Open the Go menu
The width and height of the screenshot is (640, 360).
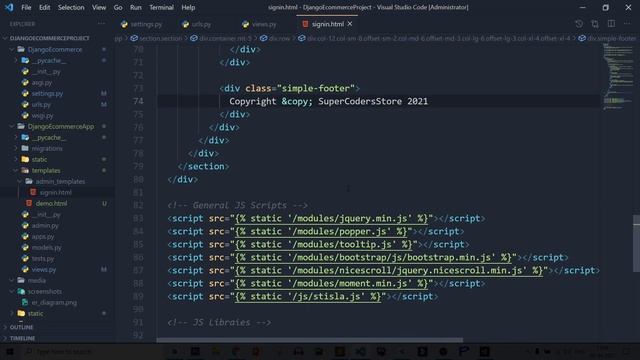pyautogui.click(x=118, y=7)
